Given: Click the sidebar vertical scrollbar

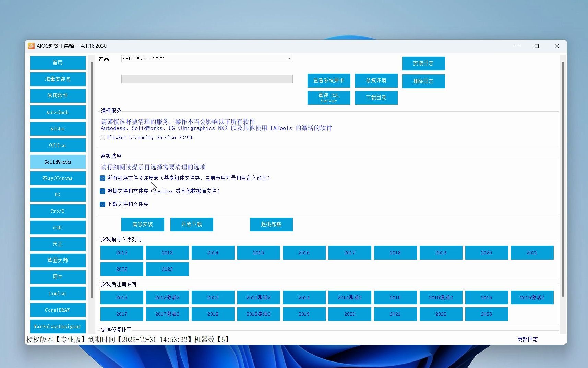Looking at the screenshot, I should pos(92,180).
